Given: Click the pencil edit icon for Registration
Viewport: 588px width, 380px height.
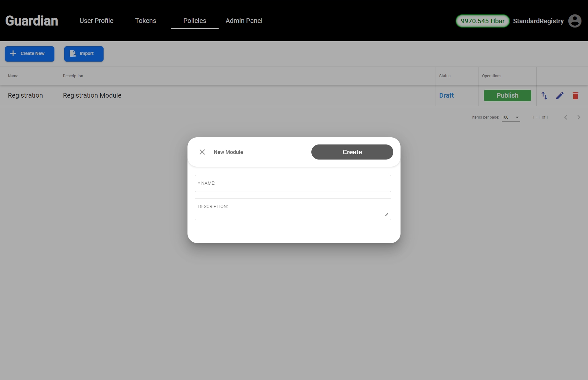Looking at the screenshot, I should click(560, 96).
